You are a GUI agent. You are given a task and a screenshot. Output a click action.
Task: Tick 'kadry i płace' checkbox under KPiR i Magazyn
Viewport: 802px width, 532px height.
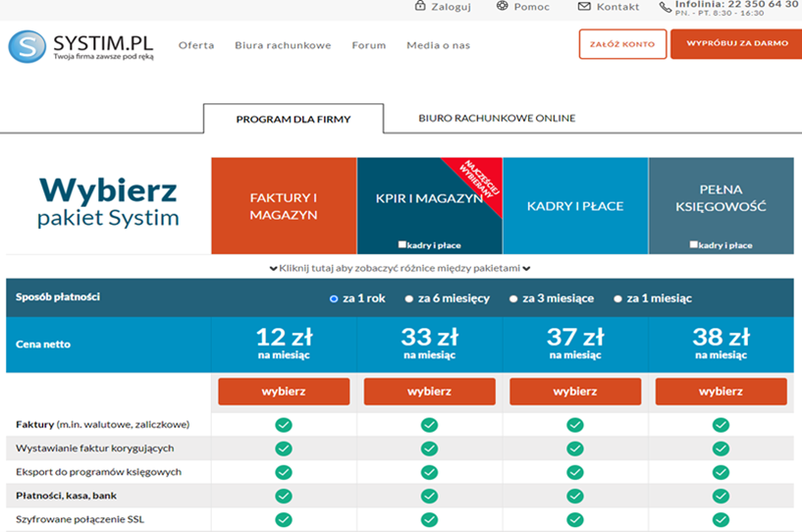(x=402, y=244)
